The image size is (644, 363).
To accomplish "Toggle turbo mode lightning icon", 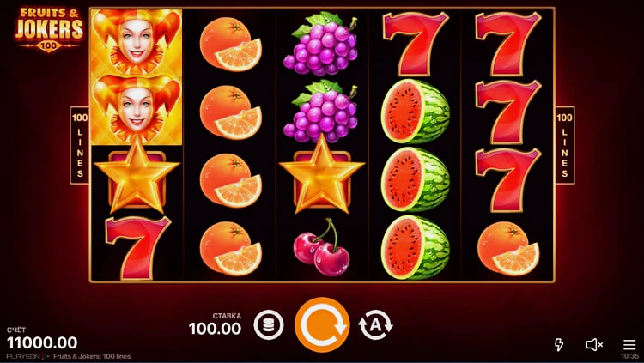I will click(559, 344).
